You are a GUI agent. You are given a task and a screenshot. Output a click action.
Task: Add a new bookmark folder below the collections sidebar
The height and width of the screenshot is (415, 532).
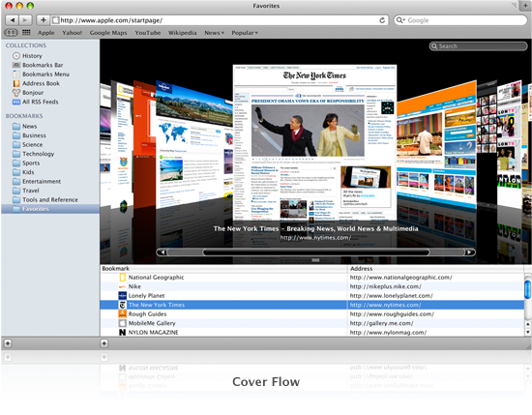click(x=8, y=343)
